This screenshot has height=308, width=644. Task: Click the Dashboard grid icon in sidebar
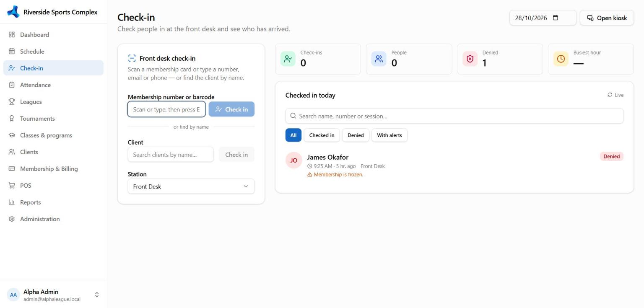12,35
